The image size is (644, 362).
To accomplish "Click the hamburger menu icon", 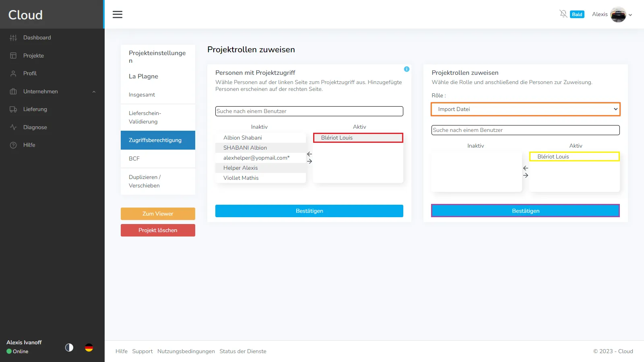I will 118,14.
